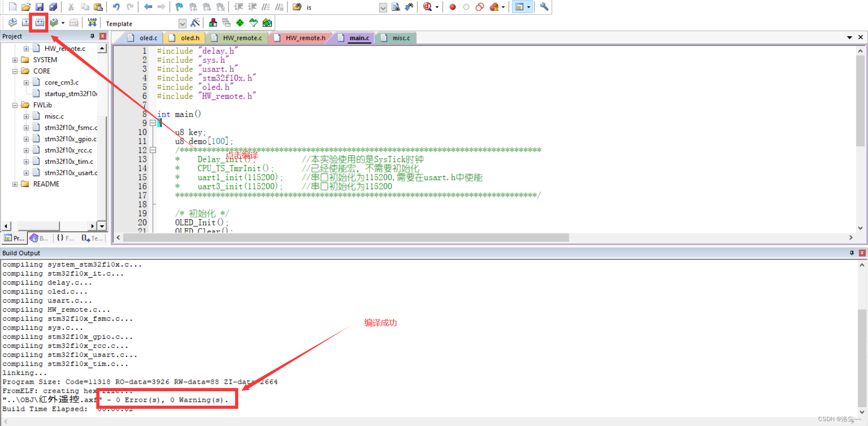This screenshot has width=868, height=426.
Task: Switch to the misc.c tab
Action: click(x=396, y=38)
